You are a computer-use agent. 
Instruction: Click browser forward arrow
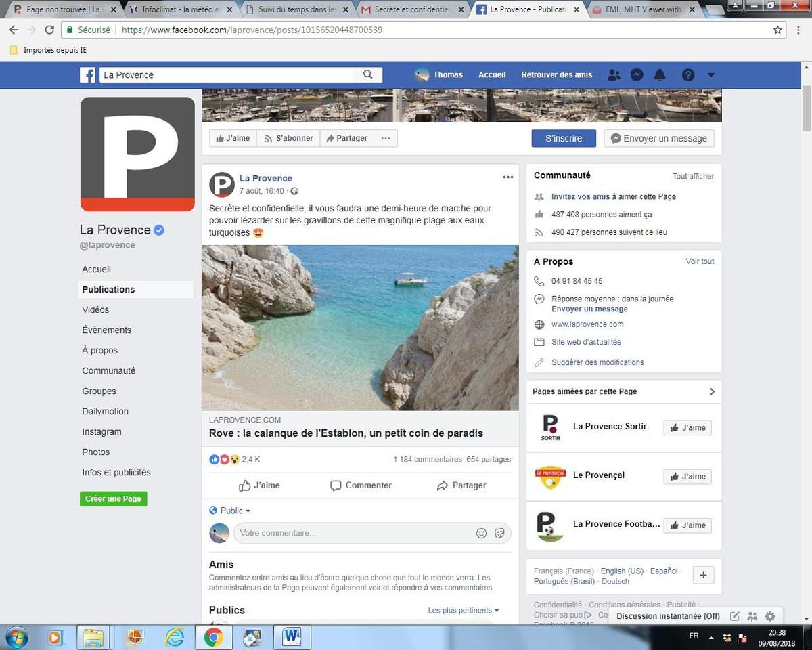(31, 30)
